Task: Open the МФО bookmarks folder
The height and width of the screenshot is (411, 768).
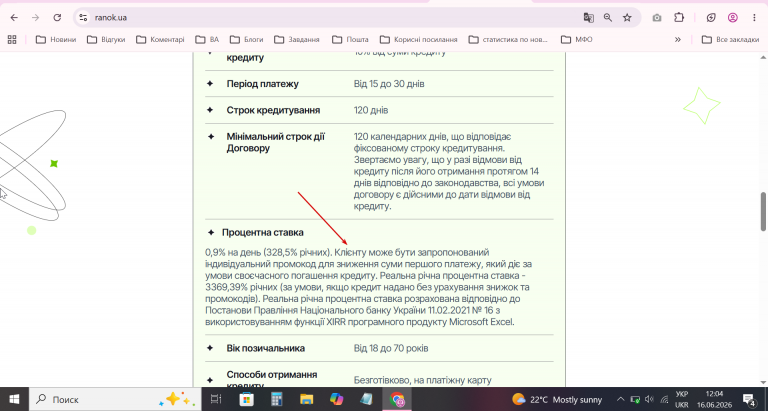Action: (577, 39)
